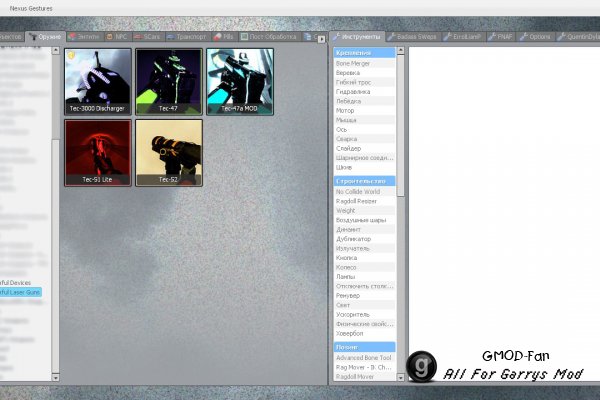Switch to the Badass SWeps tab

[412, 37]
